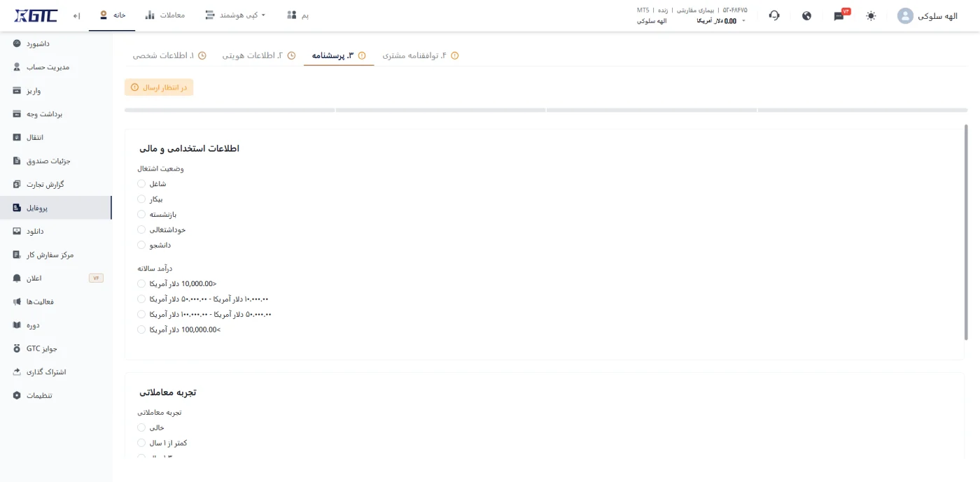980x482 pixels.
Task: Open اعلان notifications in the sidebar
Action: coord(56,278)
